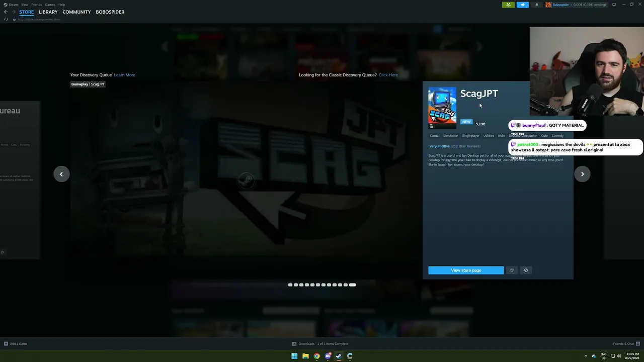This screenshot has height=362, width=644.
Task: Click the Downloads status icon
Action: point(294,344)
